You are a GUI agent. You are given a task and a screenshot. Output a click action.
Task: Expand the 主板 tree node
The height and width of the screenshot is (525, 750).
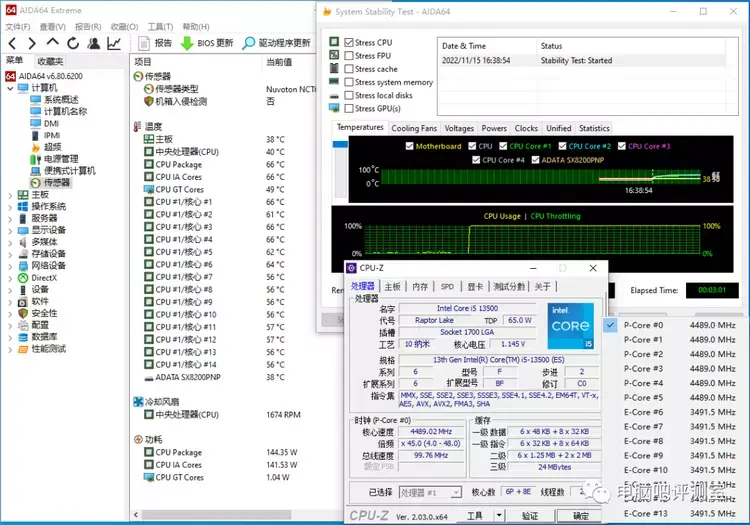tap(10, 195)
